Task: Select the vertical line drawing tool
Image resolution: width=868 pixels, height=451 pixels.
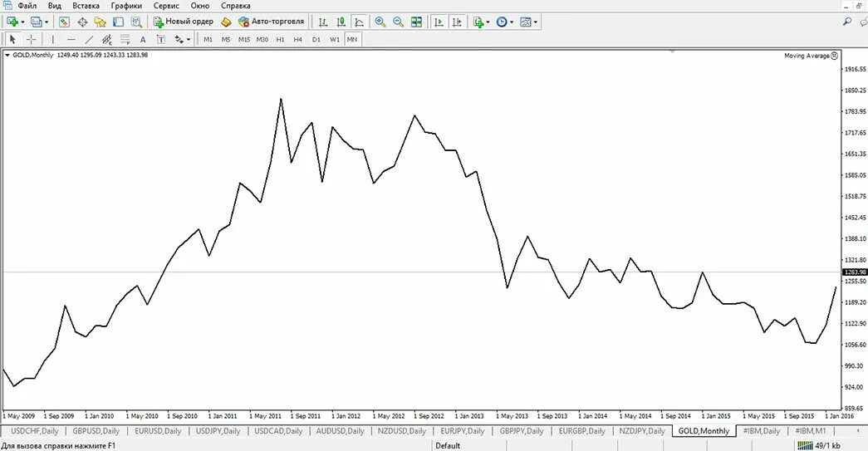Action: click(x=52, y=39)
